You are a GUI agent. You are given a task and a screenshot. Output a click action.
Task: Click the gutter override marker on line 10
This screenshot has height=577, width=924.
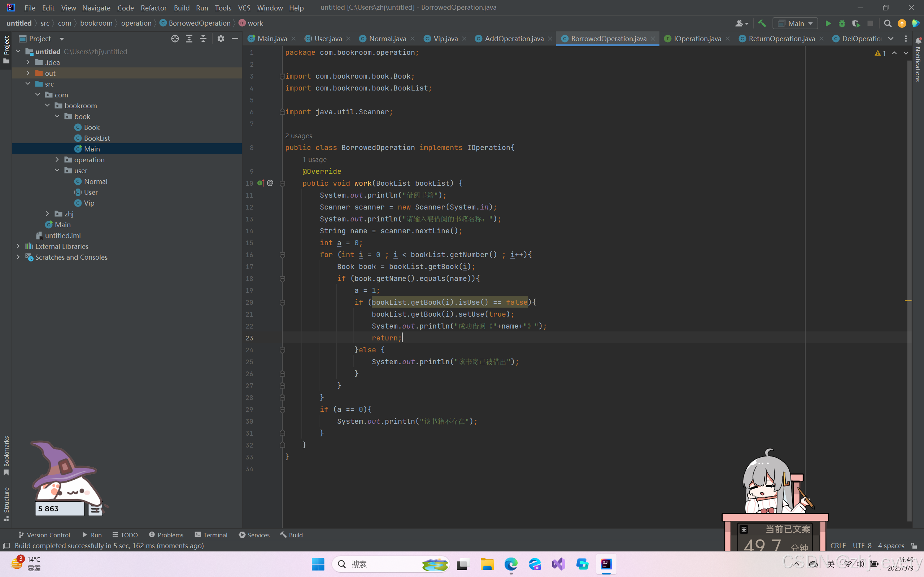[261, 183]
